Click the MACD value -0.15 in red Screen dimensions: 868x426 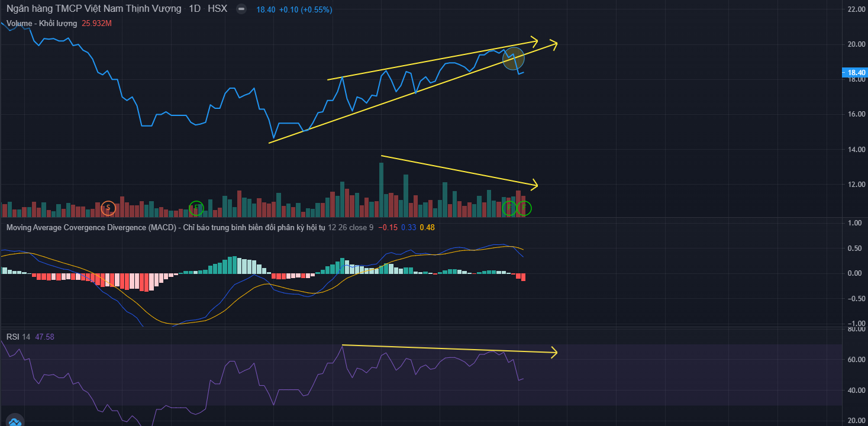click(x=388, y=227)
